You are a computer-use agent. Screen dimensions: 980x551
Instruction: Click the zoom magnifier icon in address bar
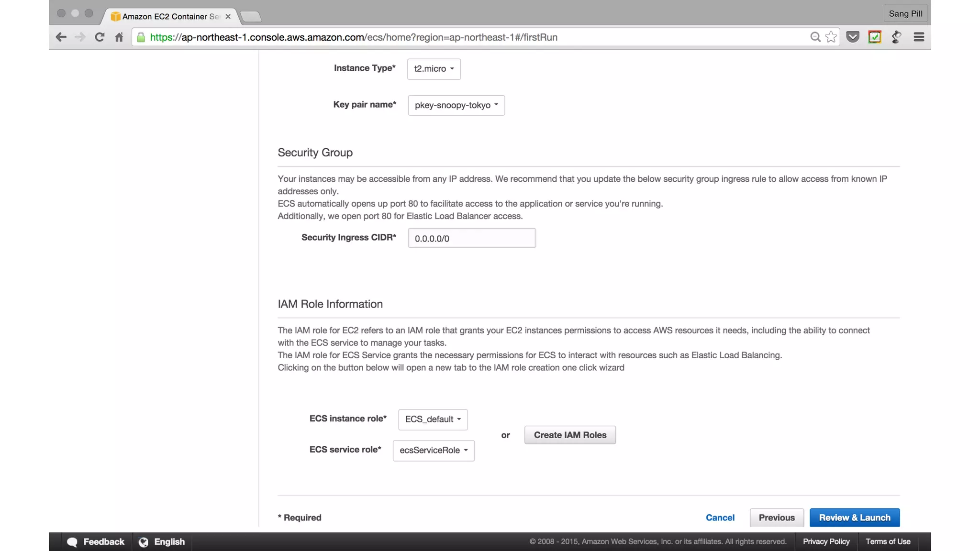pos(815,37)
